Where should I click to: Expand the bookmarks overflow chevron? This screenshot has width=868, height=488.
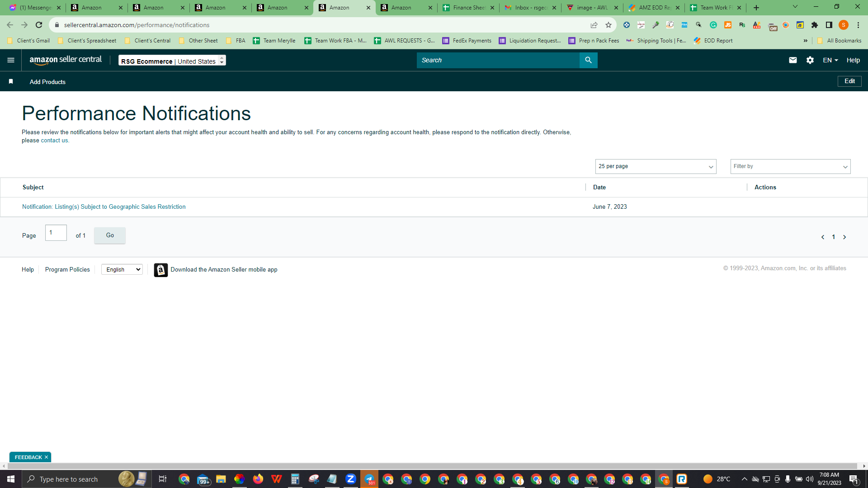806,41
